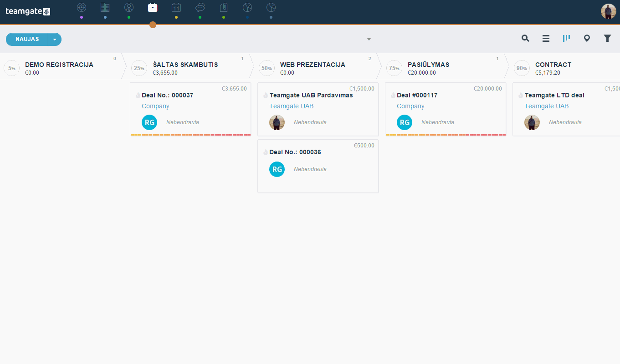Switch to map pin view icon
The height and width of the screenshot is (364, 620).
(587, 39)
